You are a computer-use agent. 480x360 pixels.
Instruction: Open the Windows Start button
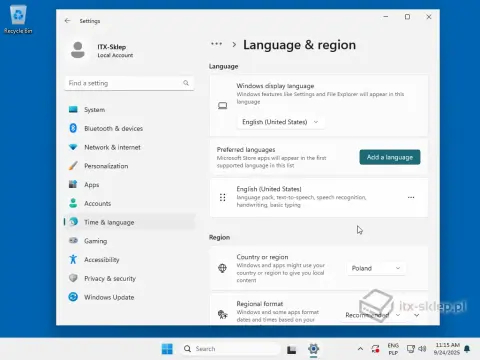[x=167, y=349]
